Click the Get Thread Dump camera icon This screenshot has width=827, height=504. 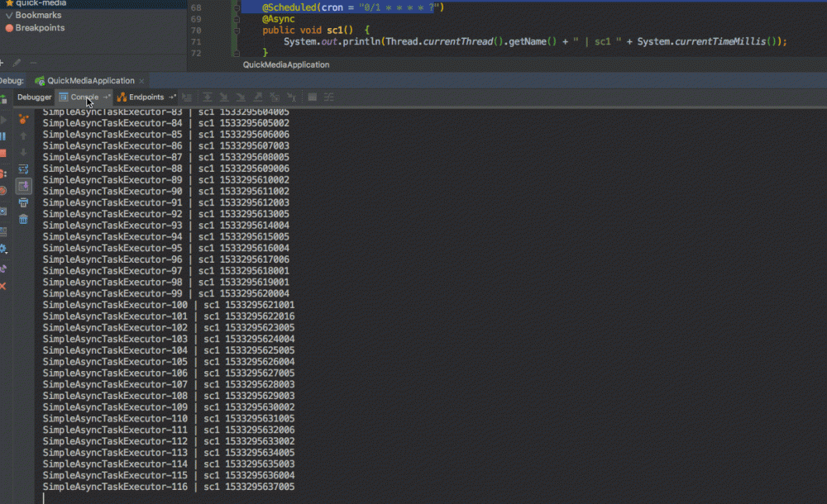pos(3,212)
